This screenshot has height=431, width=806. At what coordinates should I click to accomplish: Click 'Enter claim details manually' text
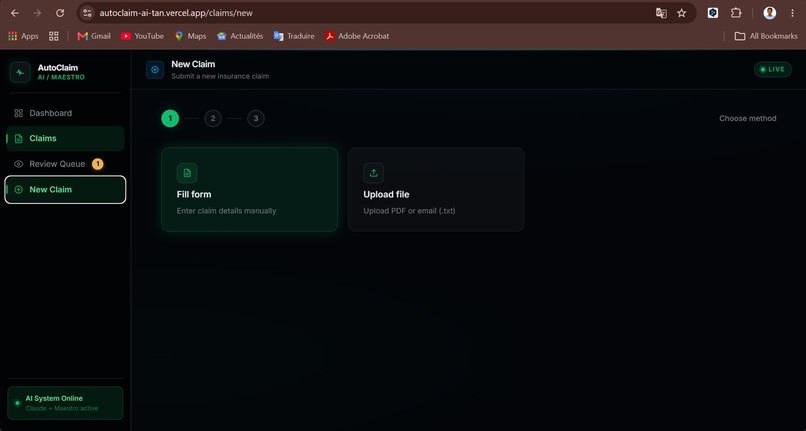pos(226,211)
